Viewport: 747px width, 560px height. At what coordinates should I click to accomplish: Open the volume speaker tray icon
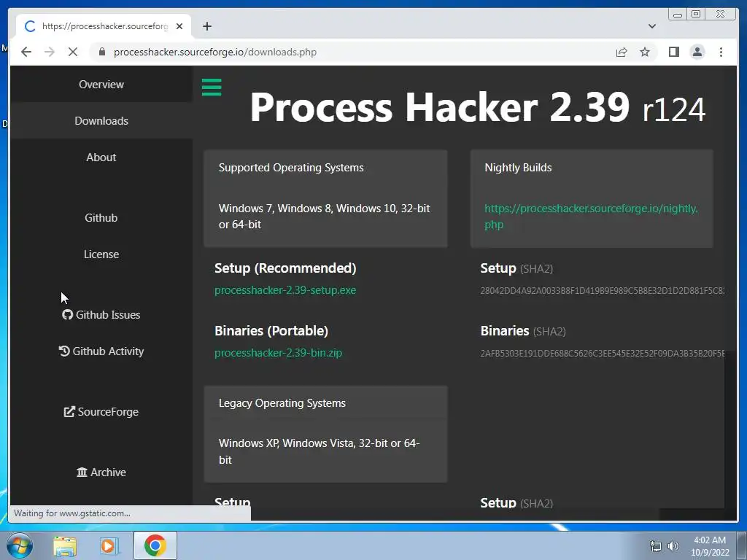(673, 546)
